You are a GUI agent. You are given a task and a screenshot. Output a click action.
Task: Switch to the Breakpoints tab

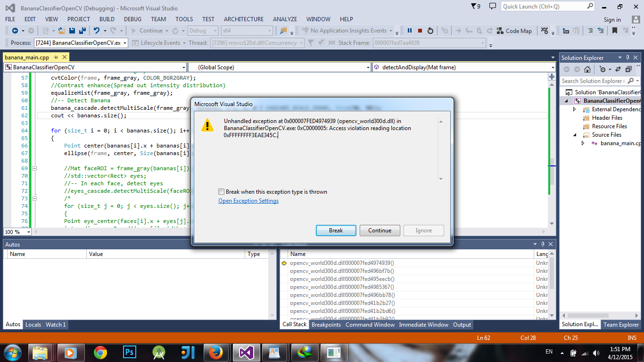coord(326,325)
